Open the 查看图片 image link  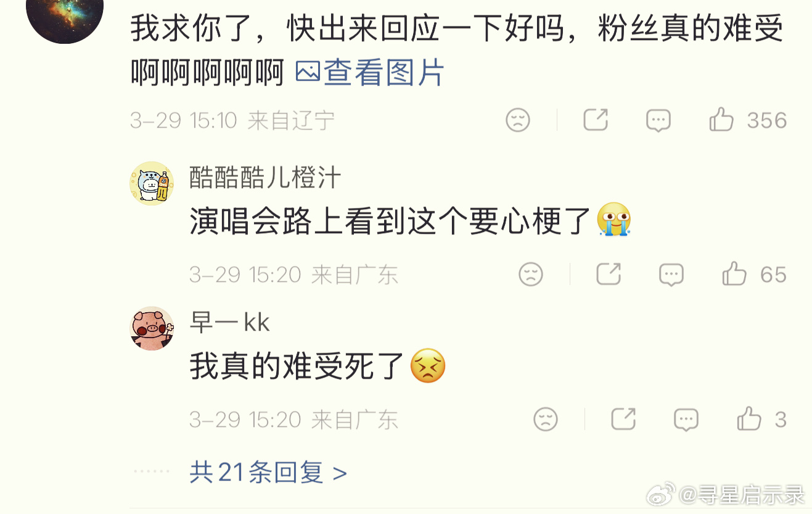[370, 73]
